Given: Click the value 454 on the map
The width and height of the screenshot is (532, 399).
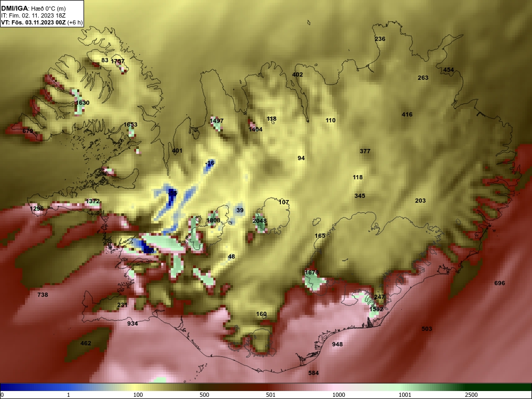Looking at the screenshot, I should pyautogui.click(x=448, y=70).
